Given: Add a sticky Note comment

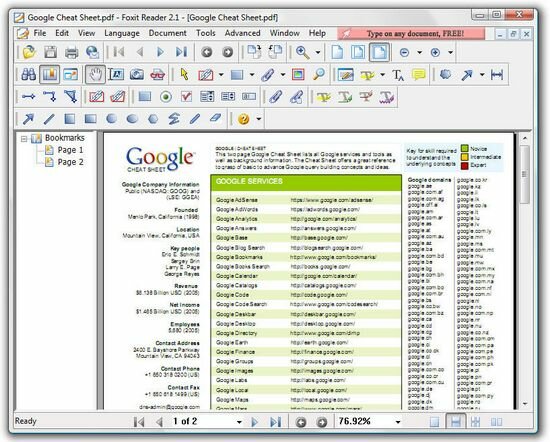Looking at the screenshot, I should (418, 75).
